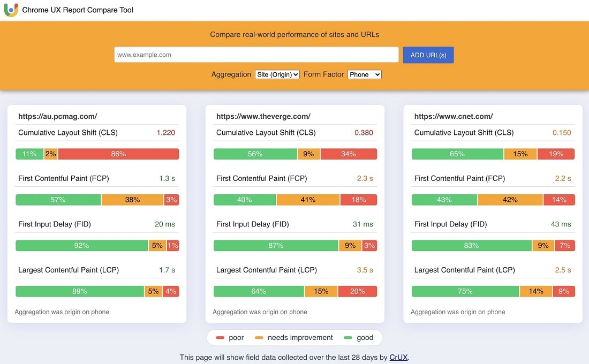
Task: Open the Form Factor Phone dropdown
Action: click(364, 75)
